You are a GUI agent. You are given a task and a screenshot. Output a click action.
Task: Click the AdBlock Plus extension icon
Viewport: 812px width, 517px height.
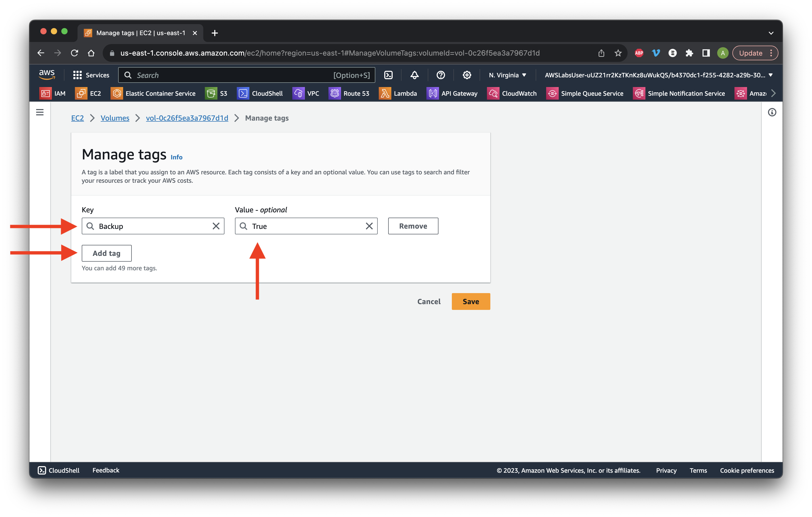click(x=639, y=53)
